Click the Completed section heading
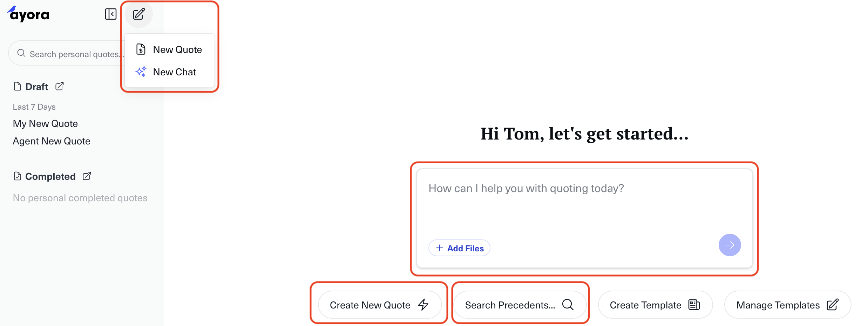 click(50, 176)
